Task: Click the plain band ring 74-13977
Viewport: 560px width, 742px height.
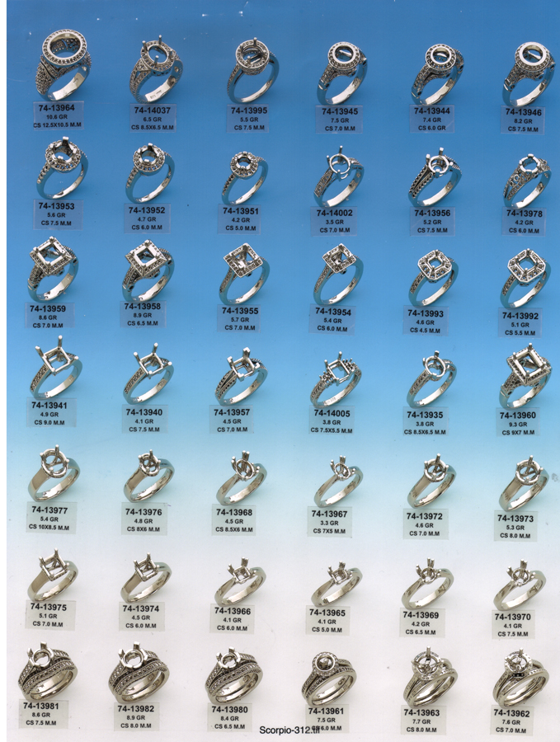Action: coord(54,472)
